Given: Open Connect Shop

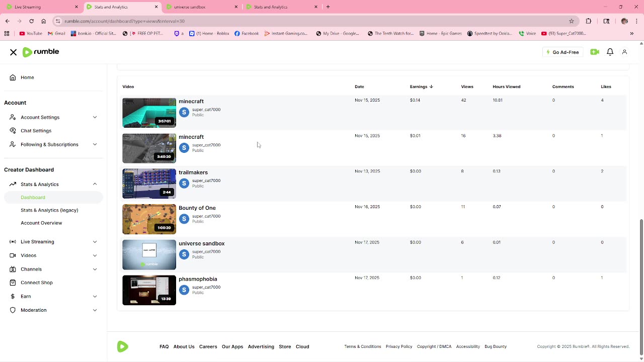Looking at the screenshot, I should [x=36, y=283].
